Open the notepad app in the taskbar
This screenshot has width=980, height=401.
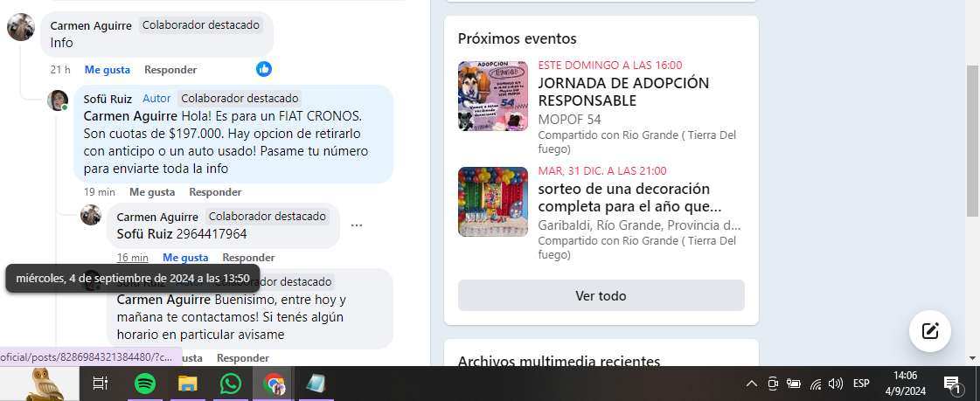click(316, 384)
